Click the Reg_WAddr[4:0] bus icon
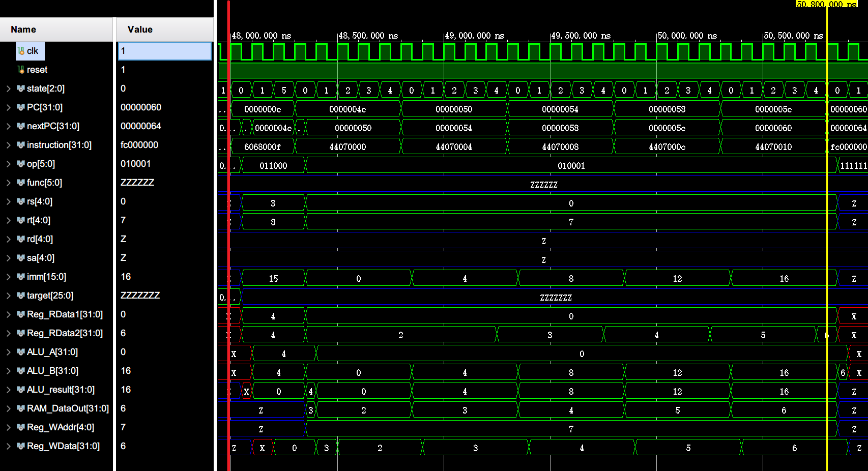The image size is (868, 471). point(21,427)
